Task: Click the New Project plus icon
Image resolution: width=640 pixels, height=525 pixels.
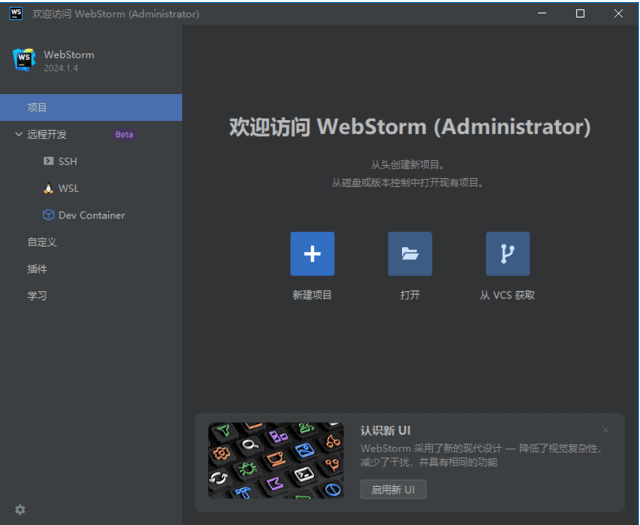Action: pos(312,254)
